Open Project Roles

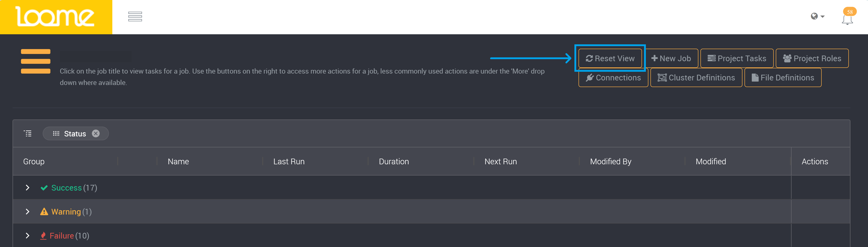tap(812, 58)
